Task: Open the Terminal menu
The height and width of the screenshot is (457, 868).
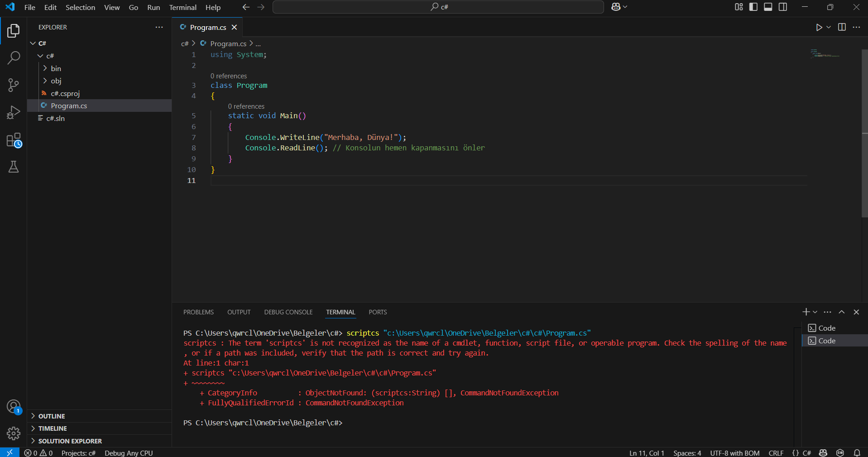Action: click(x=182, y=7)
